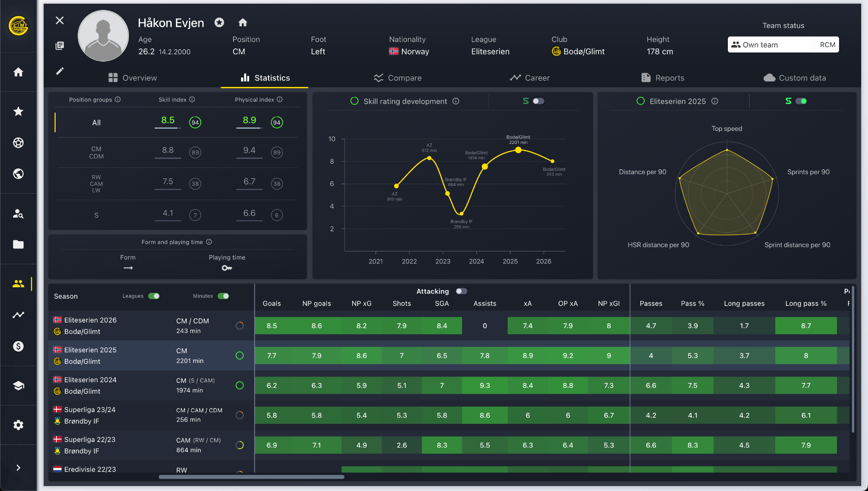Toggle the favorite star next to Håkon Evjen
868x491 pixels.
click(x=219, y=22)
